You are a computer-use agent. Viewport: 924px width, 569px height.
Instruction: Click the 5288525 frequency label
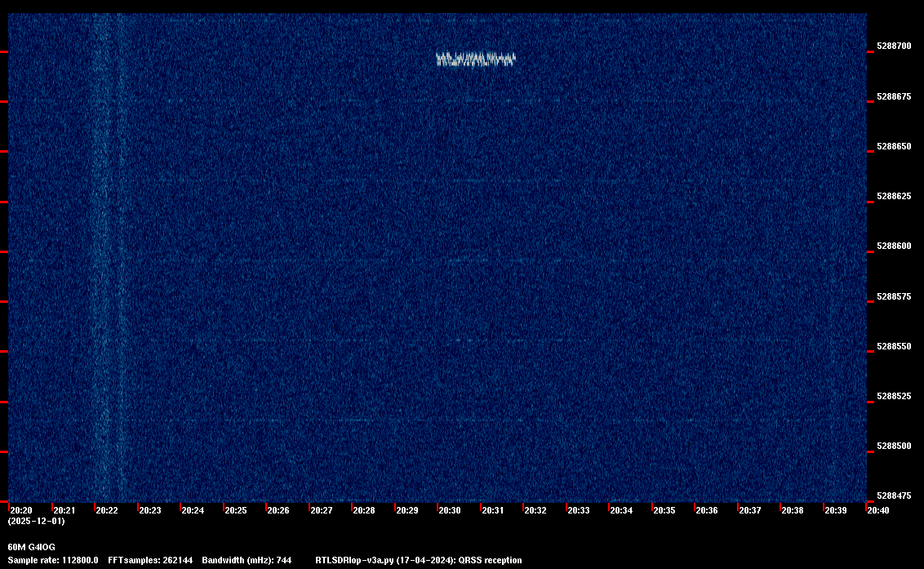[x=894, y=396]
